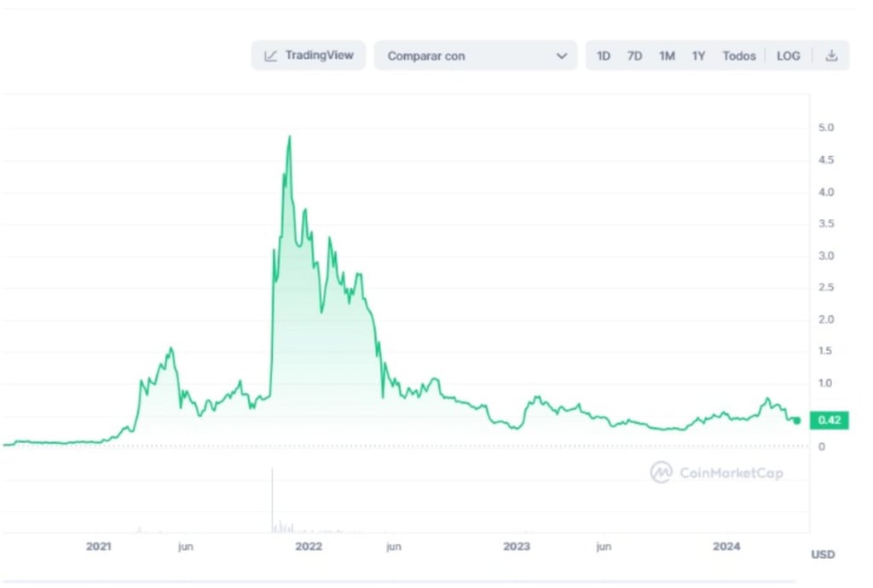Click the 2023 label on time axis
Screen dimensions: 873x588
point(517,546)
